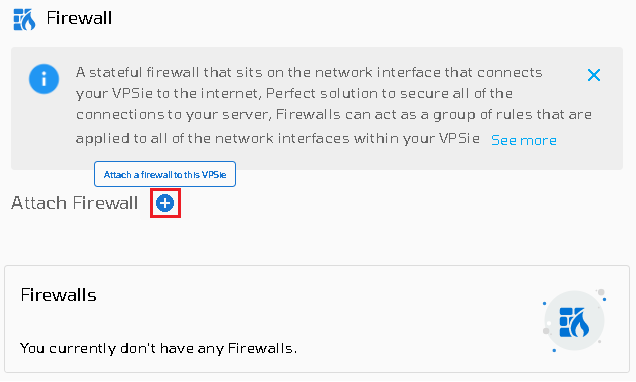
Task: Open the See more link
Action: 524,140
